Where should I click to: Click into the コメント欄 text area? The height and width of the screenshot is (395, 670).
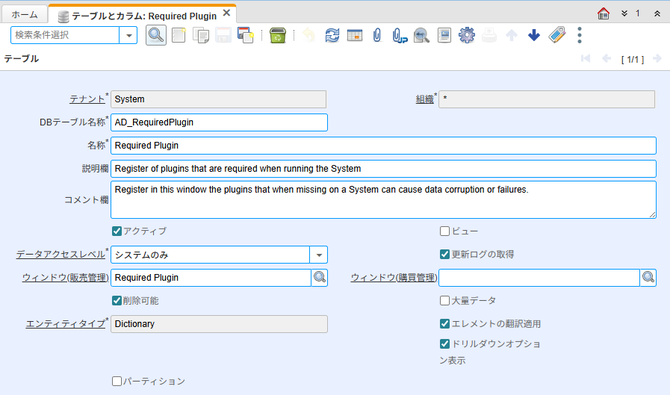tap(383, 200)
